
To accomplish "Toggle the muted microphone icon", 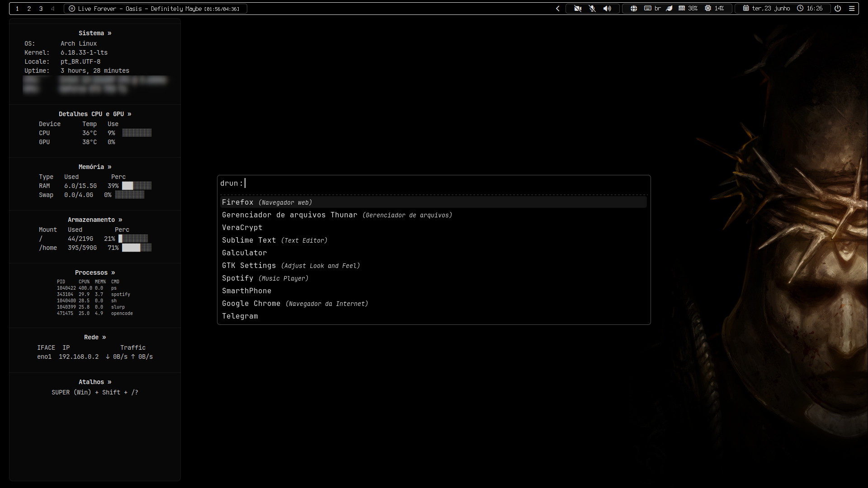I will click(x=592, y=9).
